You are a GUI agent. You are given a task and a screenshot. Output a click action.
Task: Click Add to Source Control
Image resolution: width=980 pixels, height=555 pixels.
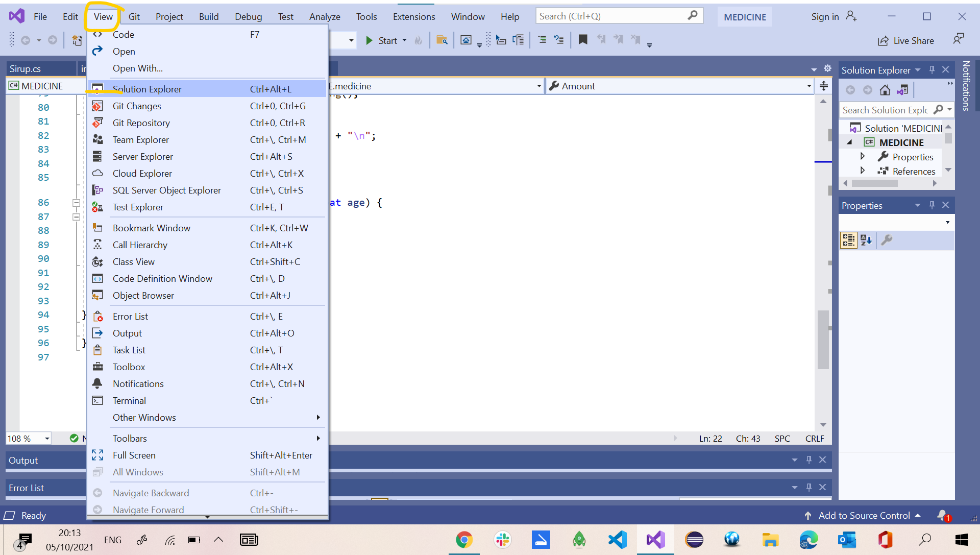[x=864, y=516]
